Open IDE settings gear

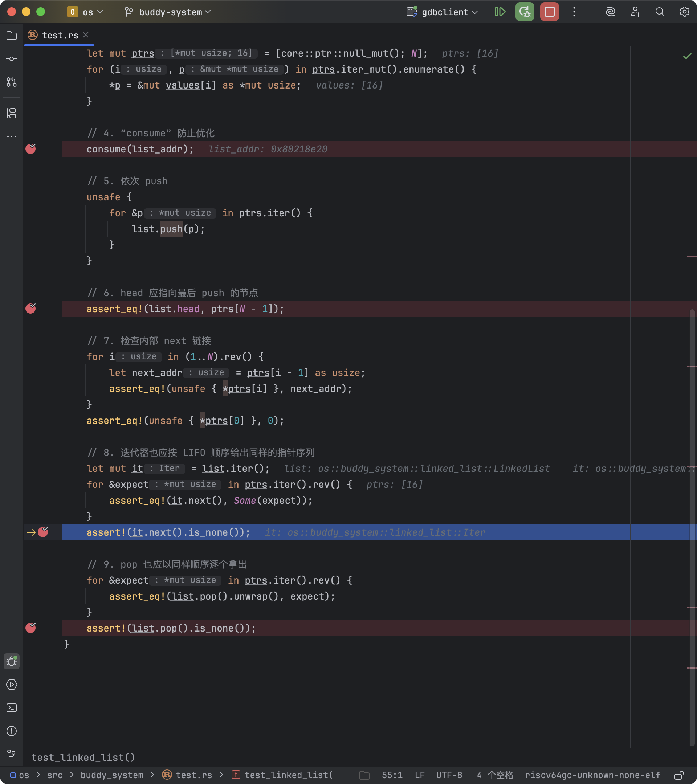click(684, 12)
